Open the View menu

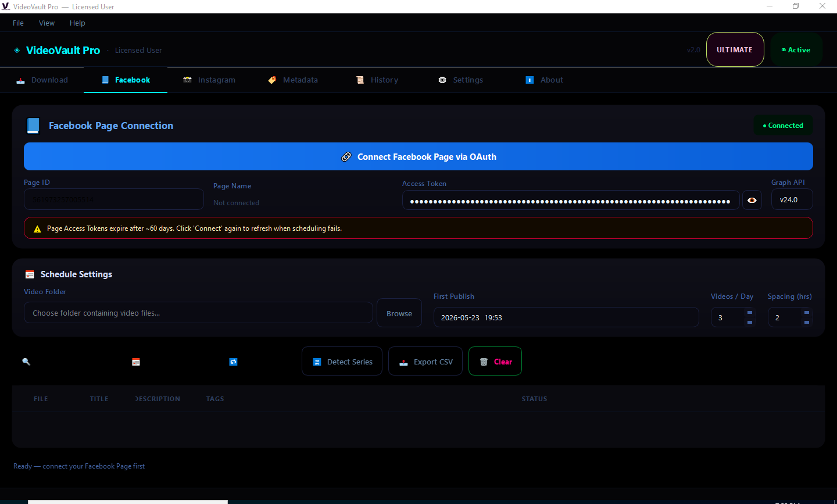[x=46, y=23]
